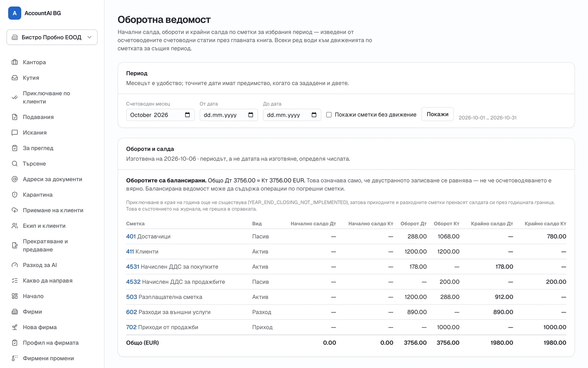
Task: Open Профил на фирмата in sidebar
Action: [x=52, y=343]
